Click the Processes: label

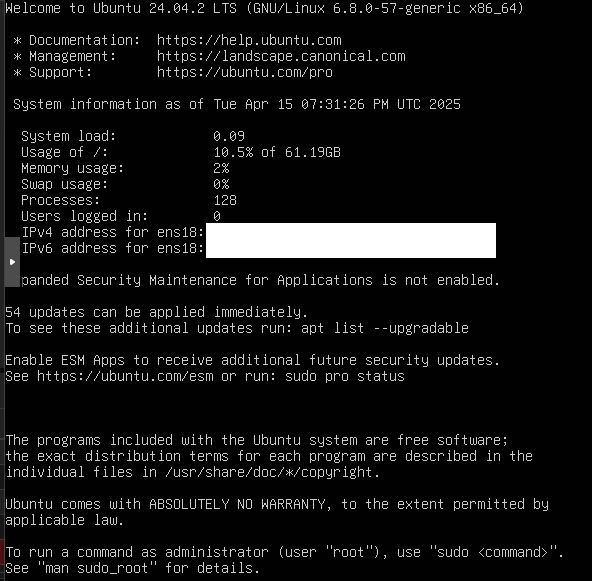(x=60, y=200)
